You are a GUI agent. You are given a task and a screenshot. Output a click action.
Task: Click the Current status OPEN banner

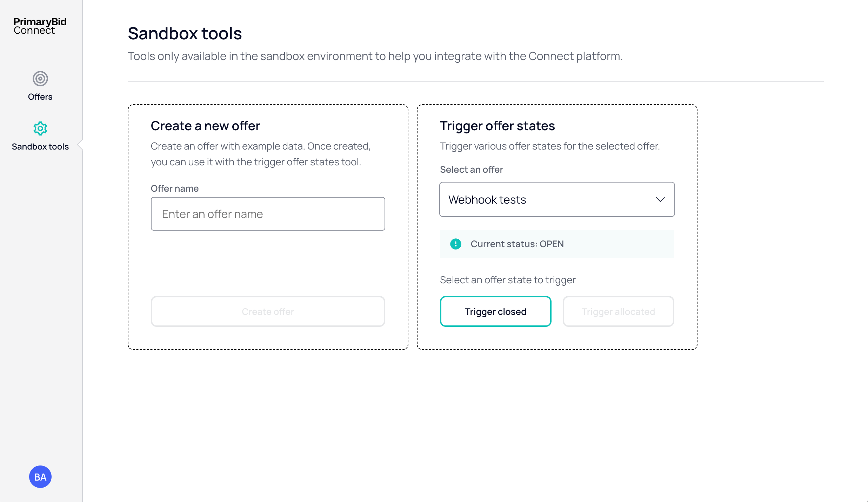point(557,244)
